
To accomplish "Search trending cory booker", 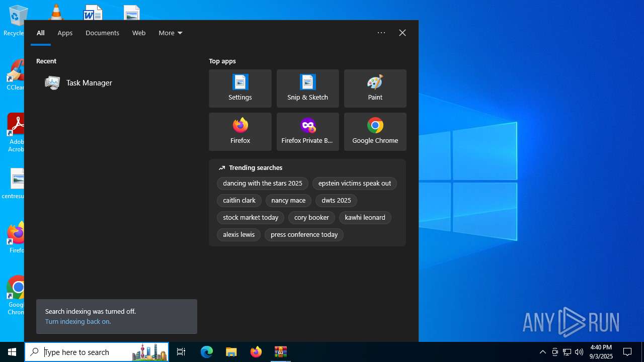I will coord(311,218).
